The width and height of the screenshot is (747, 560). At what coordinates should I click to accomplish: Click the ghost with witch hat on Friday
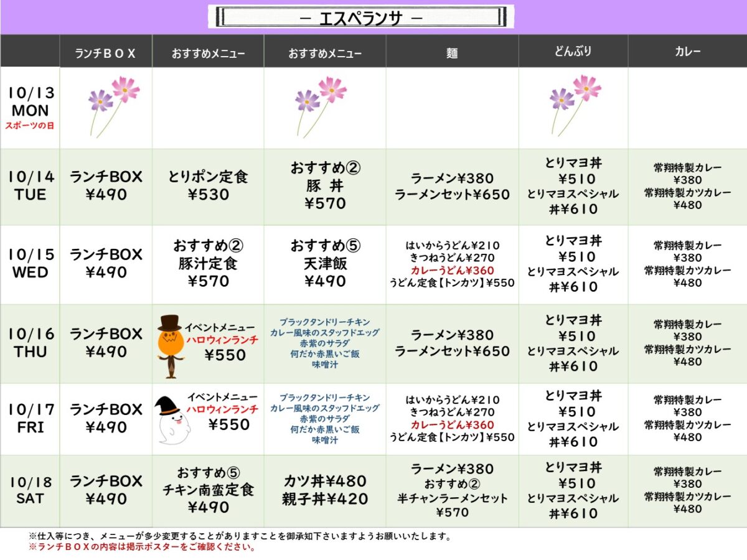pos(172,421)
